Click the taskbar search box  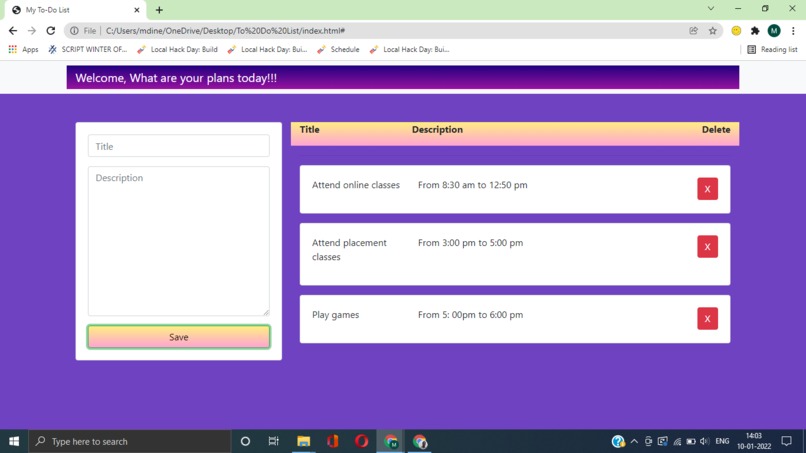coord(130,441)
